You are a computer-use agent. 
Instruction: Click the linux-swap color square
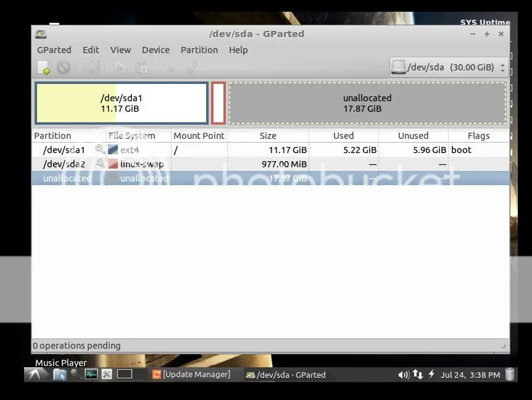click(x=113, y=164)
